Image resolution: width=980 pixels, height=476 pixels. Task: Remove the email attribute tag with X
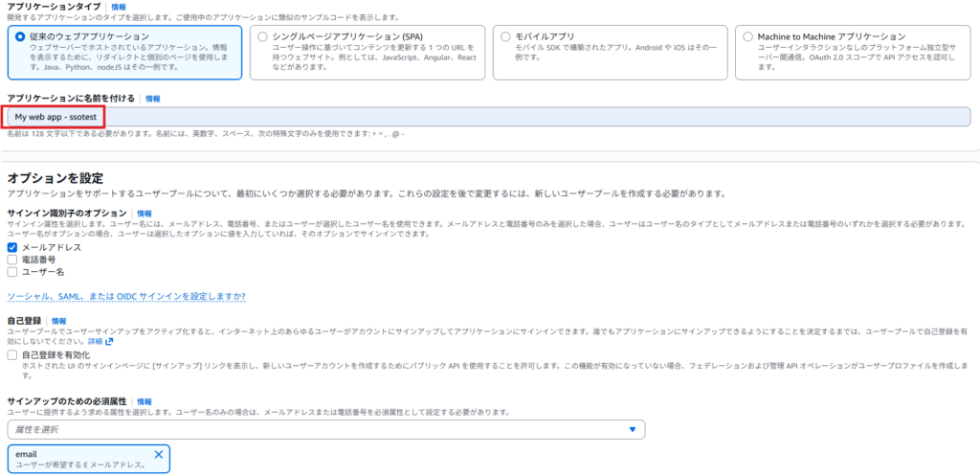159,454
